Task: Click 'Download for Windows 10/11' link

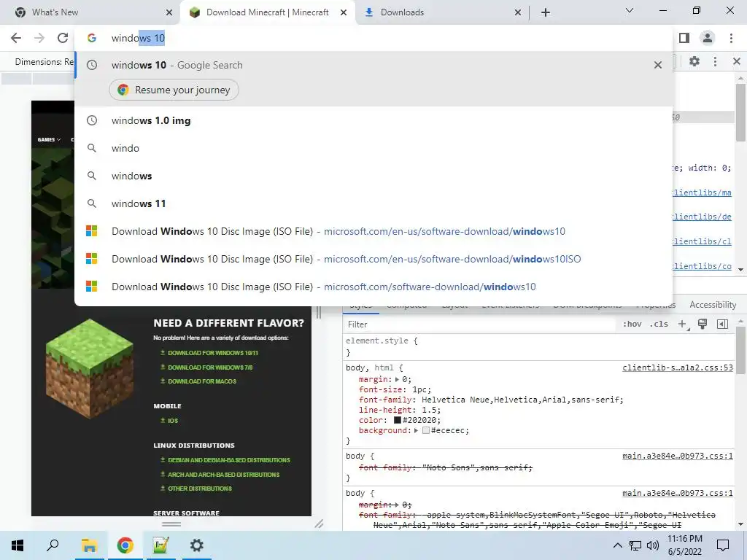Action: click(x=212, y=353)
